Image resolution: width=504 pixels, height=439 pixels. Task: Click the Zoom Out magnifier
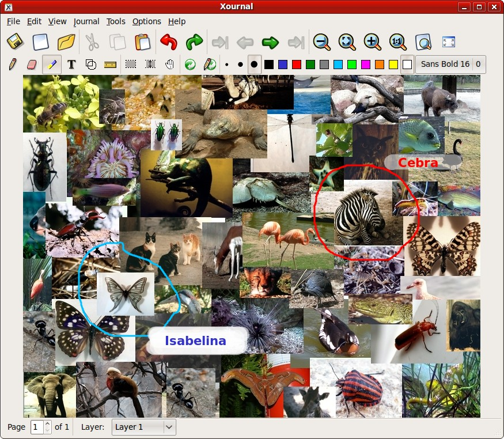[x=321, y=42]
